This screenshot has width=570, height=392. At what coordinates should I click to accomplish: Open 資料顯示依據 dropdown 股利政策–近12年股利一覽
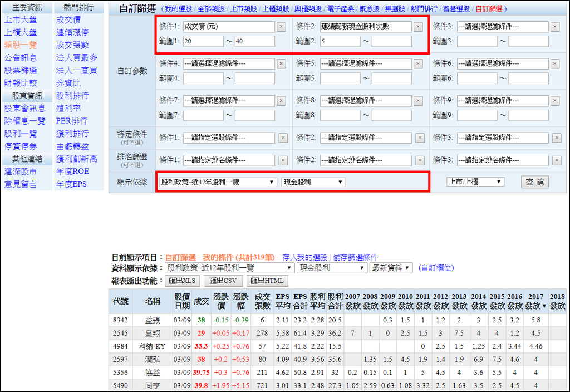coord(229,268)
